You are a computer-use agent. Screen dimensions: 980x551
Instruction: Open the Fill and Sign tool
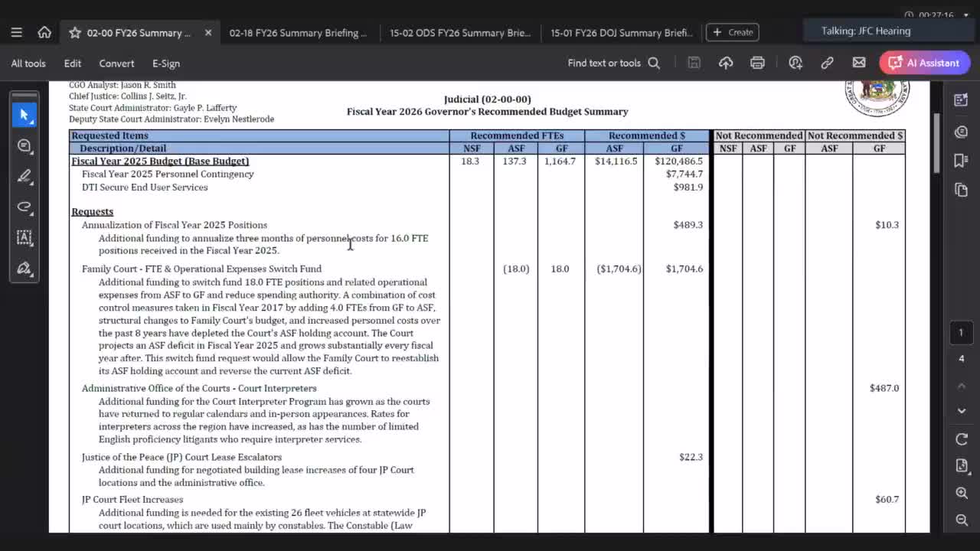(x=24, y=268)
